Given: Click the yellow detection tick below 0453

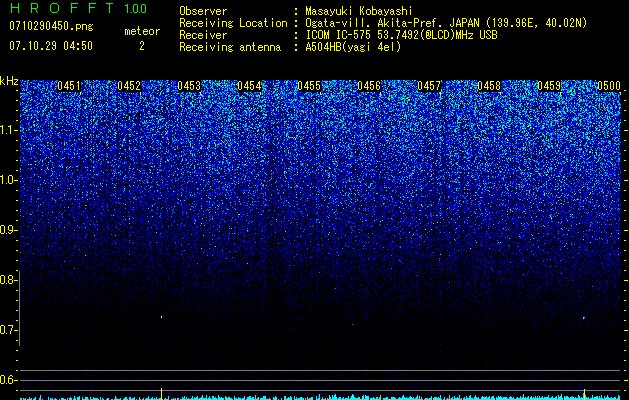Looking at the screenshot, I should tap(161, 393).
